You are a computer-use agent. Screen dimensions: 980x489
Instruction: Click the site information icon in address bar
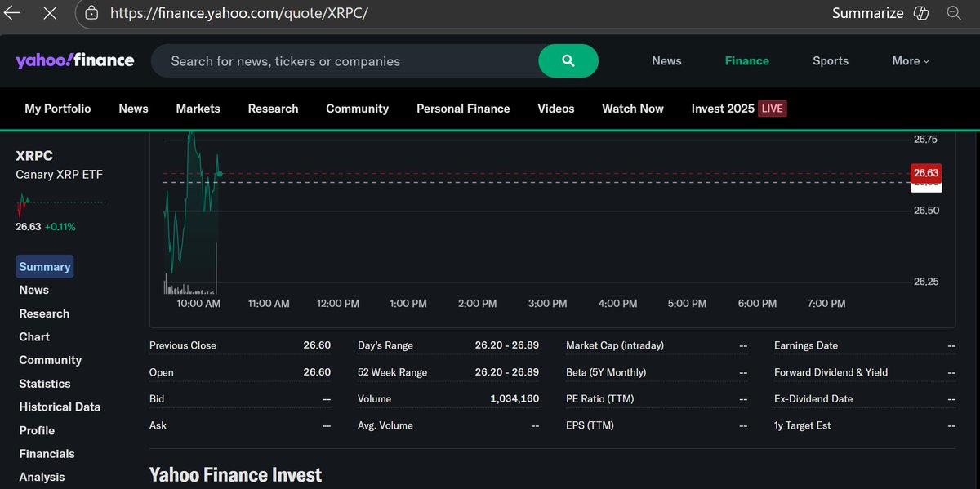92,13
